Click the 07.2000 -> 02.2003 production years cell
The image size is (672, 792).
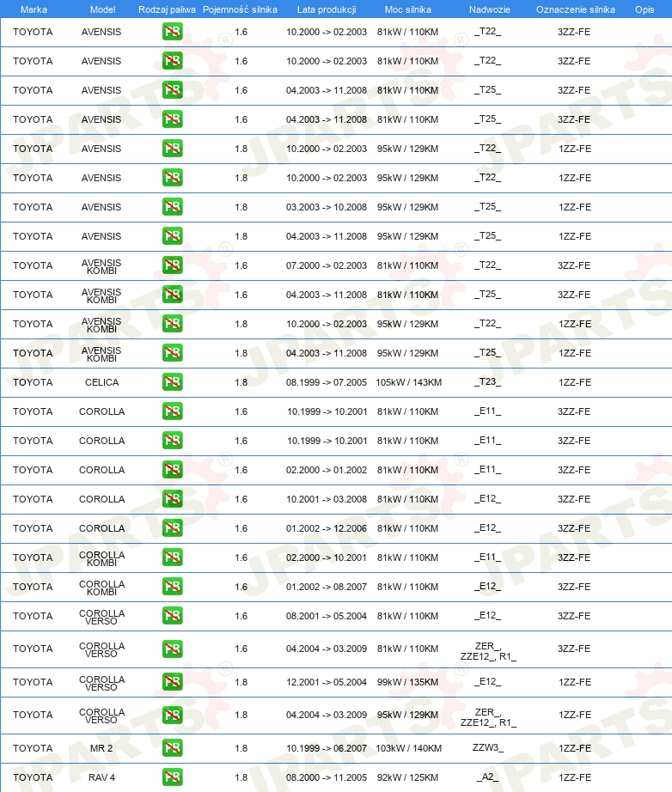point(327,265)
